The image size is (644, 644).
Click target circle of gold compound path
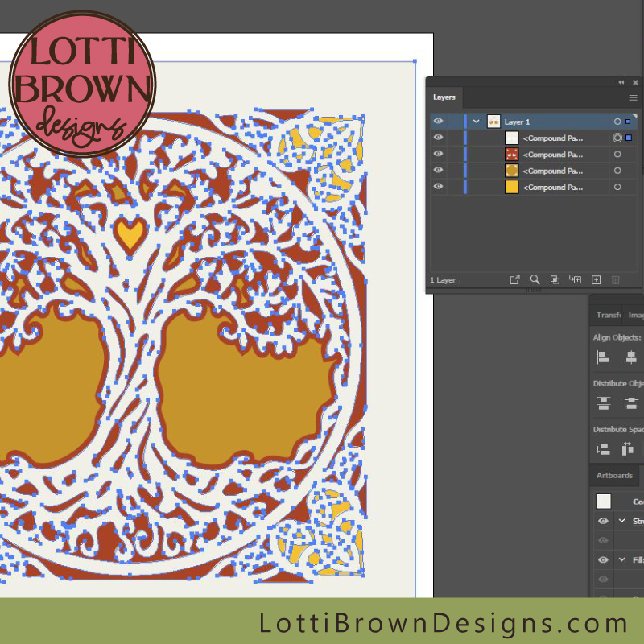point(617,171)
